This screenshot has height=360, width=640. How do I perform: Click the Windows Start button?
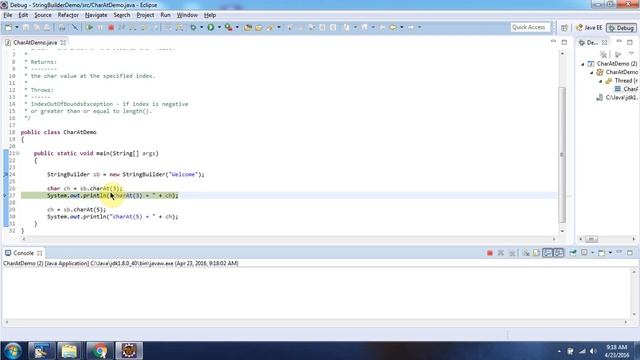tap(13, 351)
